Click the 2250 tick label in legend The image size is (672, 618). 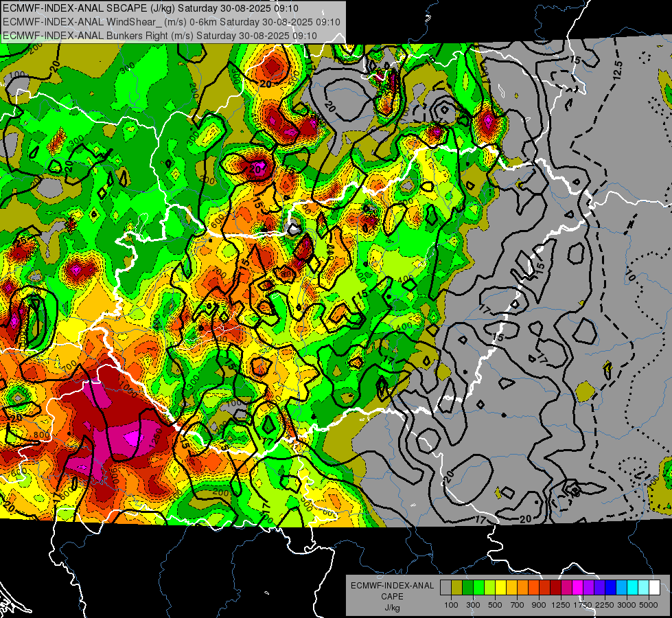(x=605, y=605)
